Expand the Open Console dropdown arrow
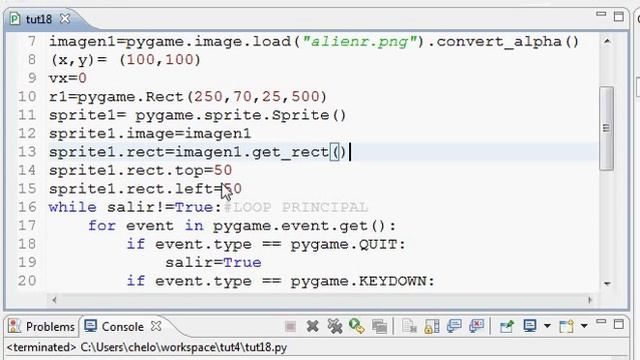 coord(584,326)
